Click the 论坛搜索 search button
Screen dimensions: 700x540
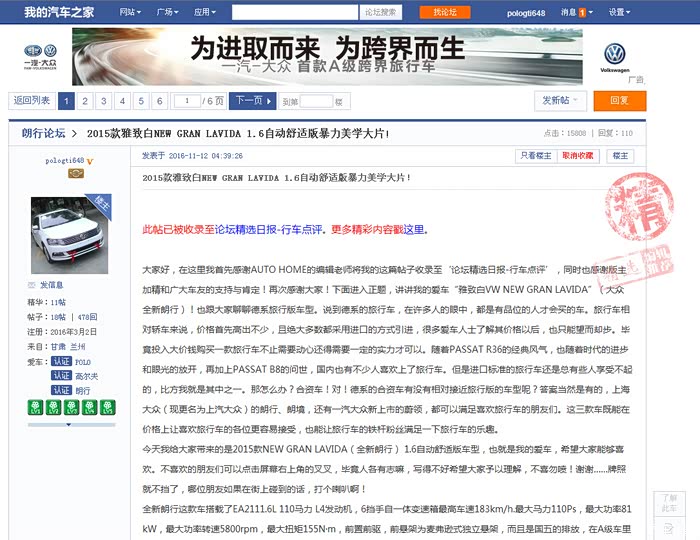(380, 12)
